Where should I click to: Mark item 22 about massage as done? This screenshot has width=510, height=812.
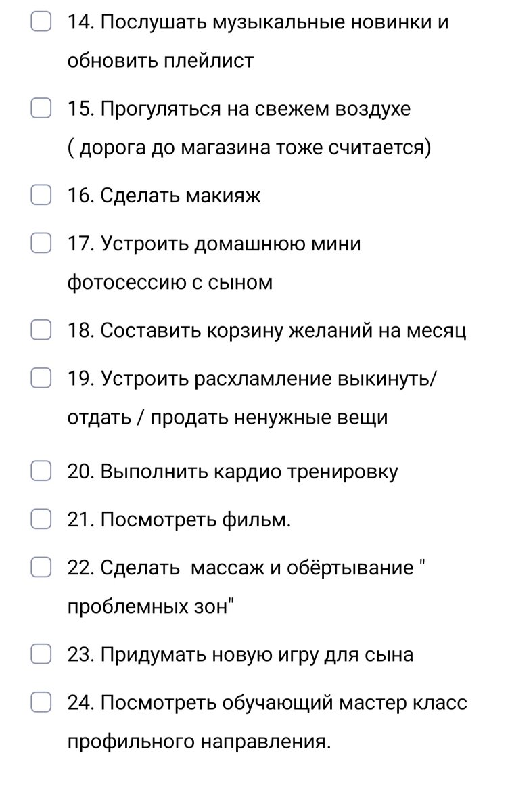pos(41,567)
